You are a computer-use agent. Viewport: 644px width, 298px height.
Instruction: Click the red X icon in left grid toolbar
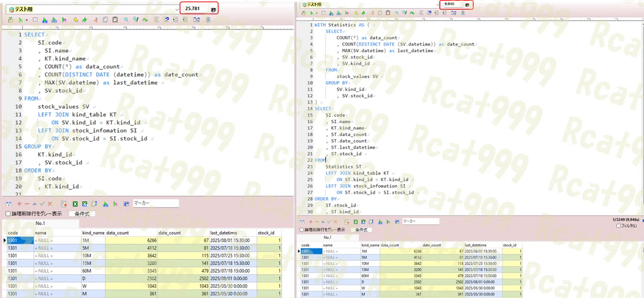[50, 204]
